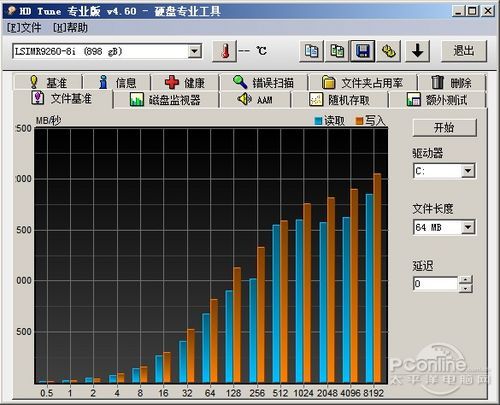Expand the 驱动器 C: dropdown
The height and width of the screenshot is (405, 500).
(x=468, y=171)
